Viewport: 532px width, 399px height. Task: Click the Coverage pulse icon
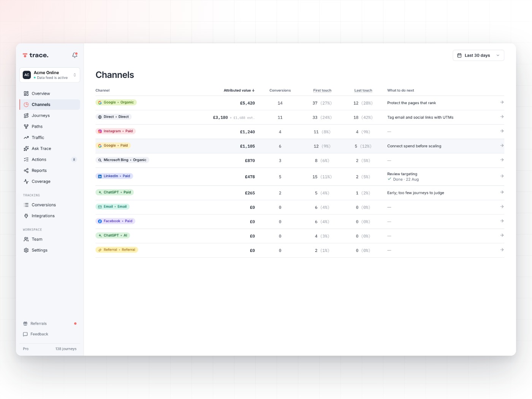pyautogui.click(x=26, y=182)
